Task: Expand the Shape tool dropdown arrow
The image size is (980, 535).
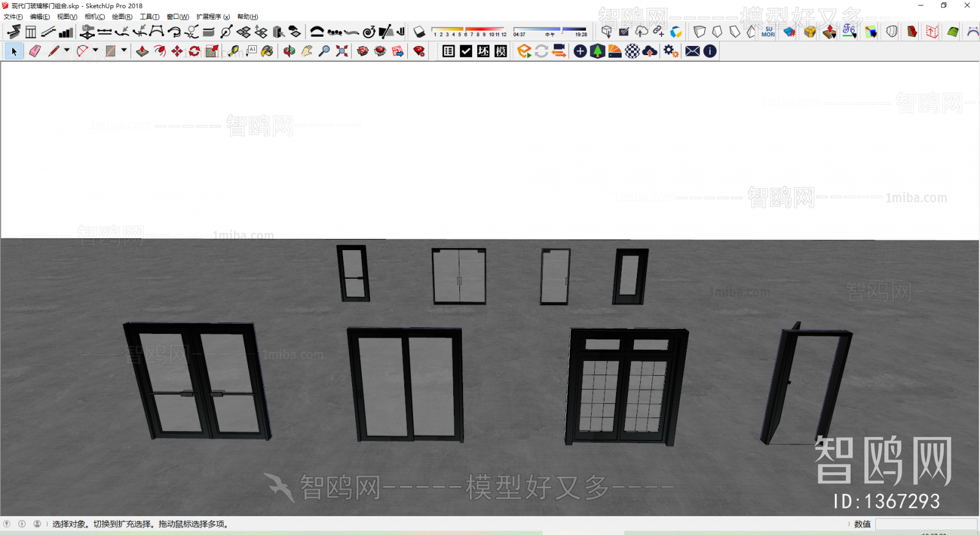Action: click(124, 50)
